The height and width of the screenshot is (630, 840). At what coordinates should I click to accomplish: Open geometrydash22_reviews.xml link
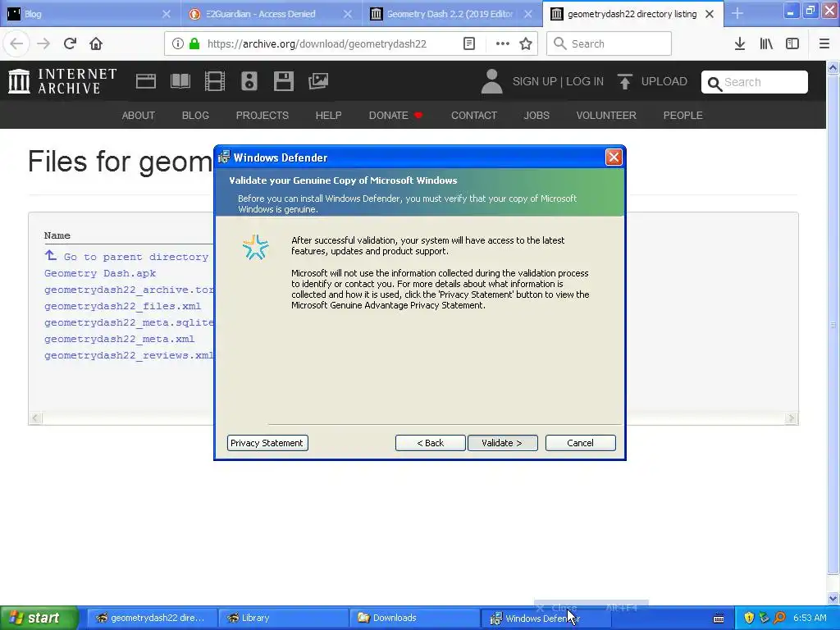point(129,355)
